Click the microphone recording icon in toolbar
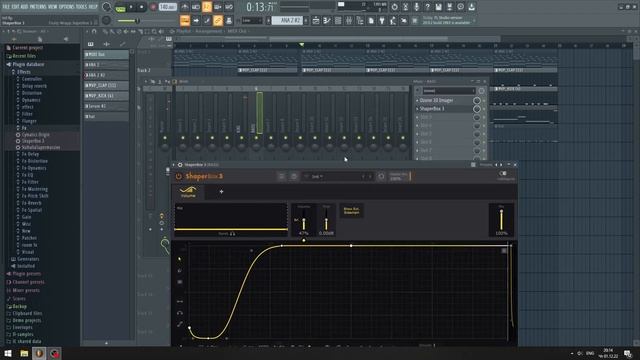The width and height of the screenshot is (640, 360). 416,7
